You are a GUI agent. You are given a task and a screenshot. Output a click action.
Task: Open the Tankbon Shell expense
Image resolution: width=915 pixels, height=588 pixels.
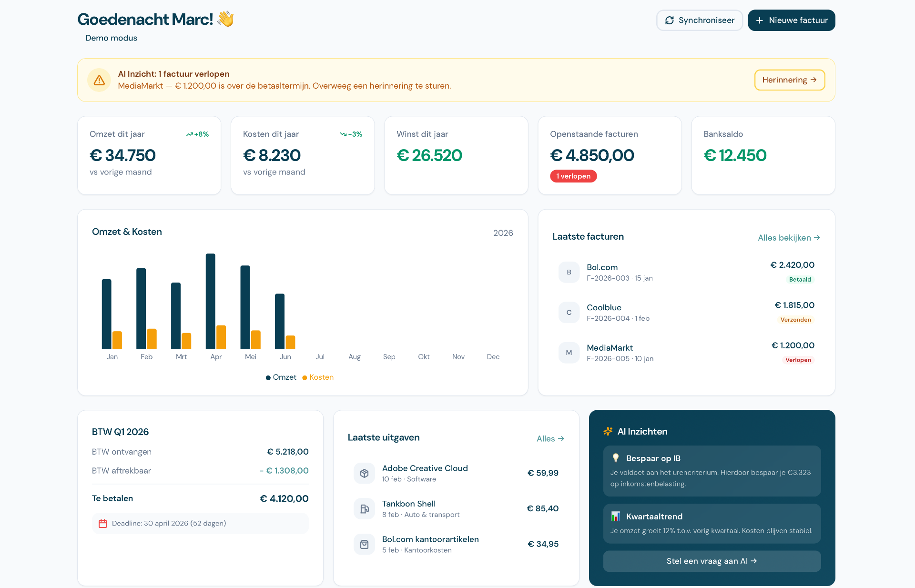tap(456, 509)
